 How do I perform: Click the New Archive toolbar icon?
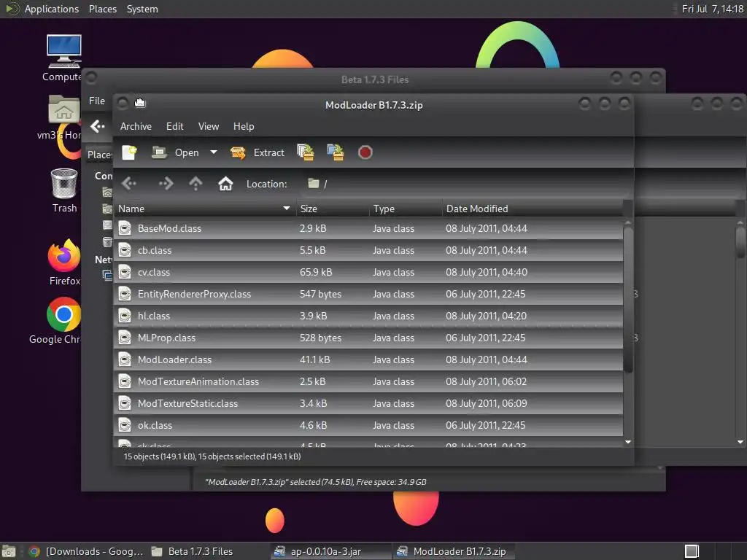click(129, 152)
